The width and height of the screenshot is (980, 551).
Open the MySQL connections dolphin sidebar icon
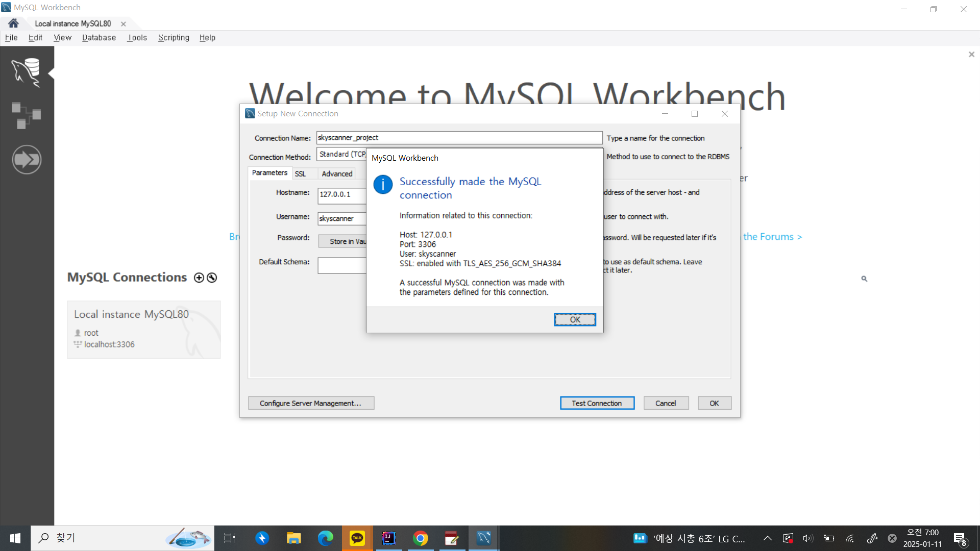point(27,72)
